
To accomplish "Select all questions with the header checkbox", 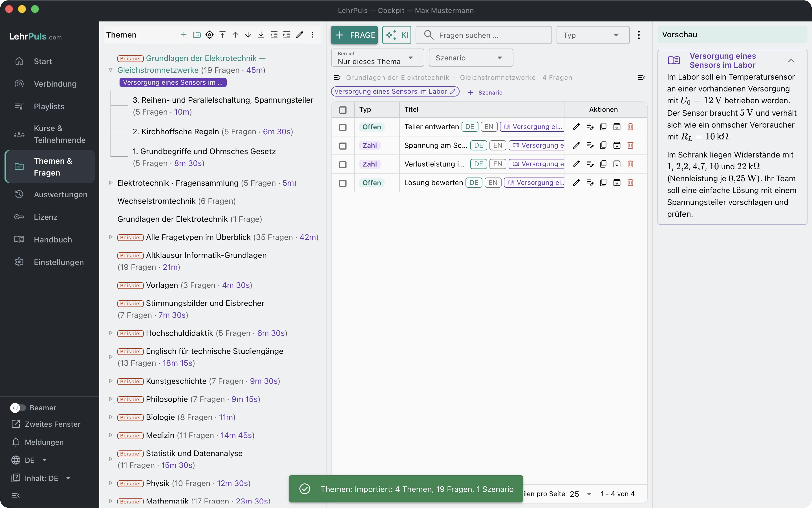I will [x=343, y=110].
